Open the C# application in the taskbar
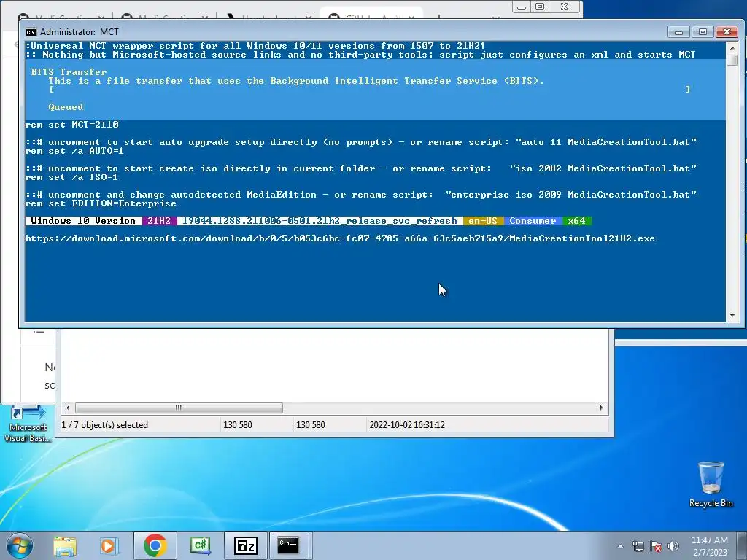The height and width of the screenshot is (560, 747). click(x=200, y=545)
